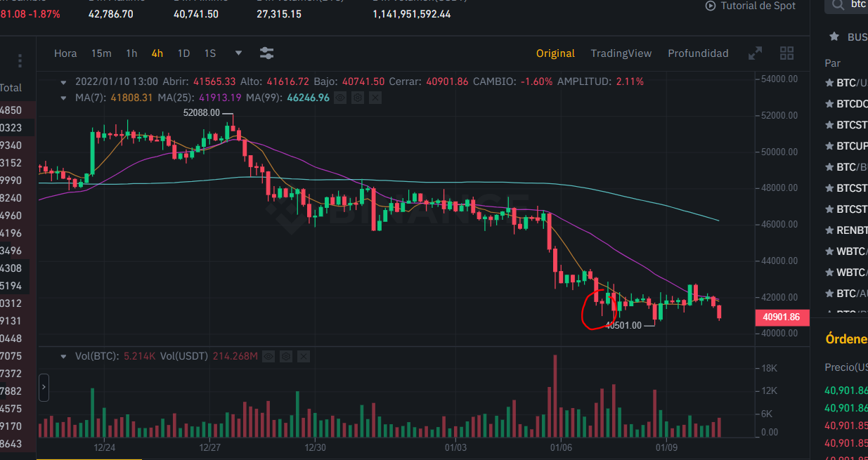Viewport: 868px width, 460px height.
Task: Open settings gear for Volume indicator
Action: coord(286,356)
